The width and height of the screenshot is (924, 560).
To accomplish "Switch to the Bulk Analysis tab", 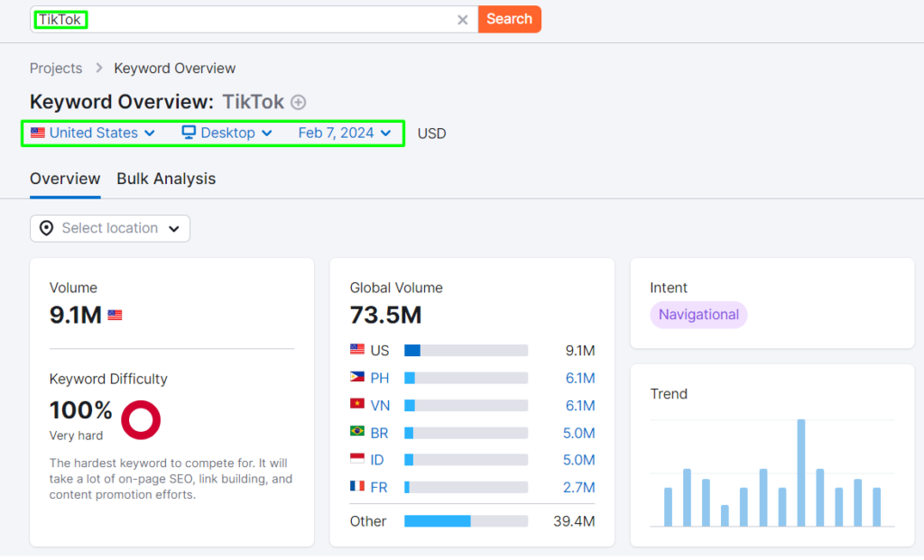I will click(x=166, y=179).
